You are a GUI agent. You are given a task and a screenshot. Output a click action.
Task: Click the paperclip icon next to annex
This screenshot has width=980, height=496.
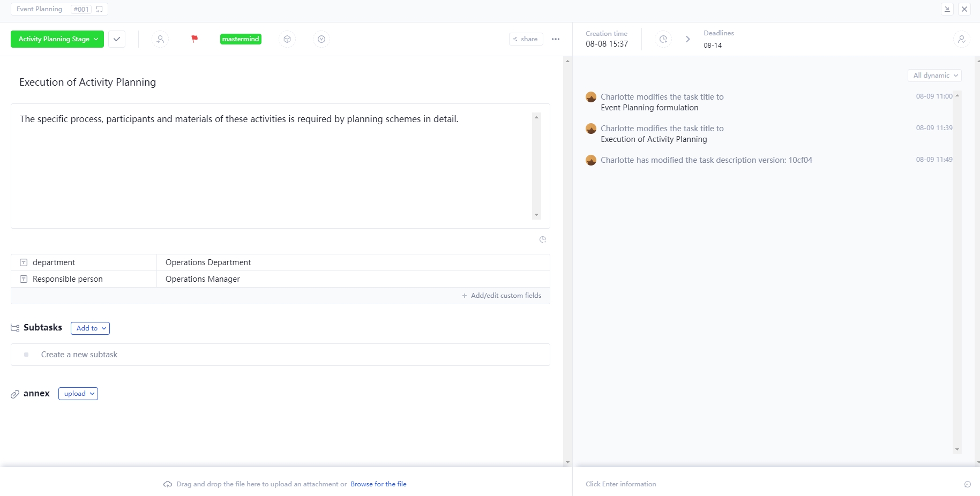14,394
